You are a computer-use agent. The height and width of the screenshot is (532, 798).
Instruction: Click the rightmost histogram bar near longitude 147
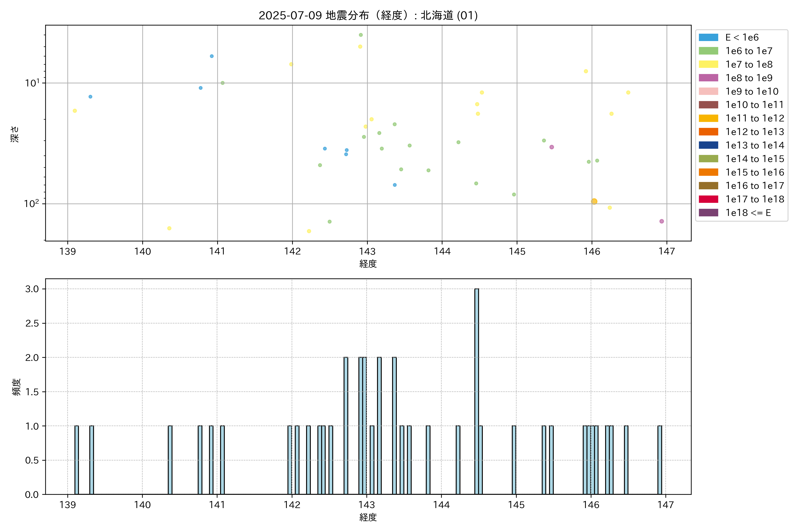pyautogui.click(x=659, y=460)
